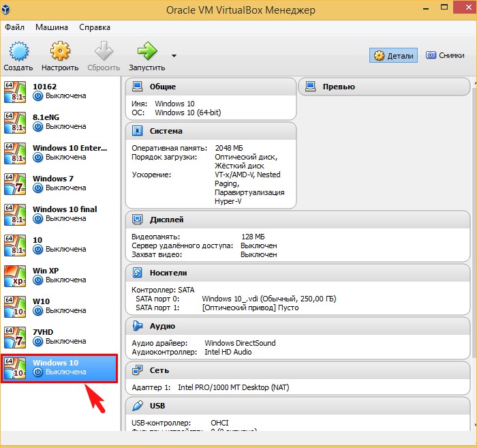Click the Создать (Create) toolbar icon
Viewport: 477px width, 448px height.
(18, 51)
